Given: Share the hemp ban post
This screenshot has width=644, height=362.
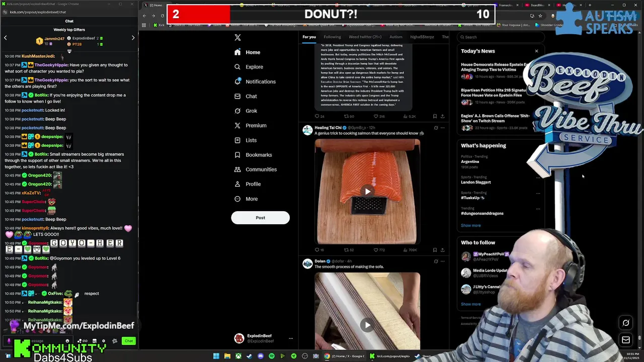Looking at the screenshot, I should pos(442,116).
